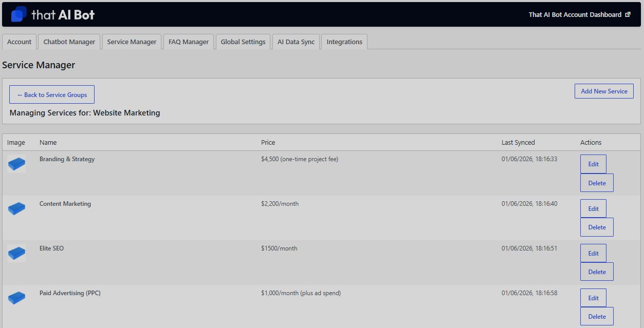Click the $1500/month price
The width and height of the screenshot is (644, 328).
[x=279, y=248]
